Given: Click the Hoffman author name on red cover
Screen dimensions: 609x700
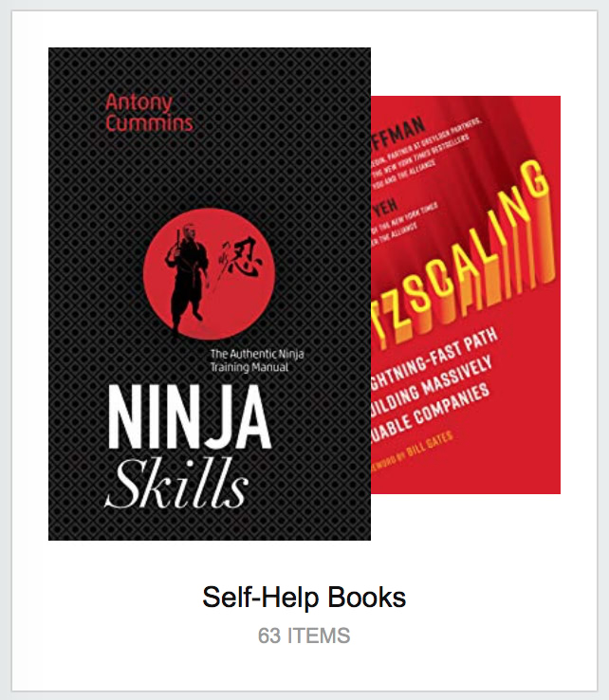Looking at the screenshot, I should [398, 130].
